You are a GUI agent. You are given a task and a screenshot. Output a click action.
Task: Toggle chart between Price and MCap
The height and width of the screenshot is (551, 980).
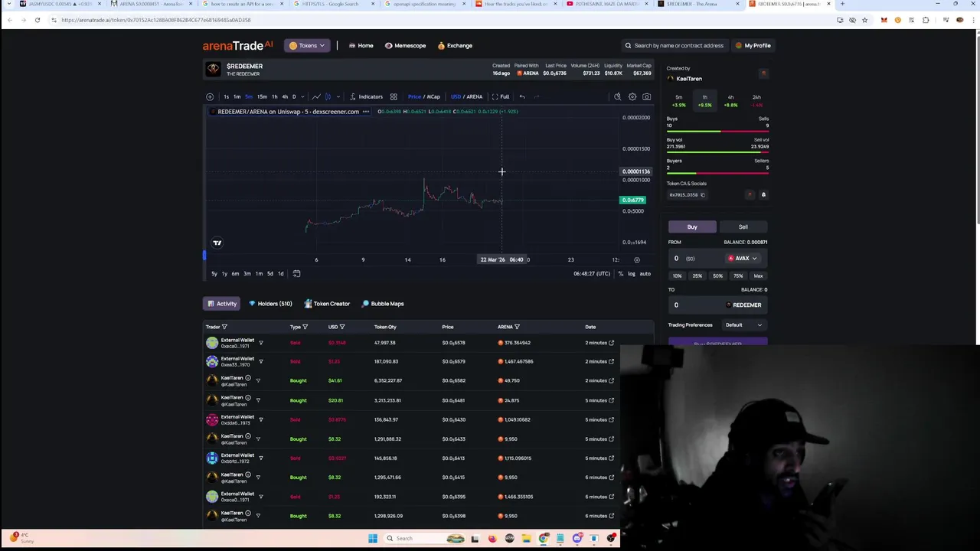pos(423,96)
